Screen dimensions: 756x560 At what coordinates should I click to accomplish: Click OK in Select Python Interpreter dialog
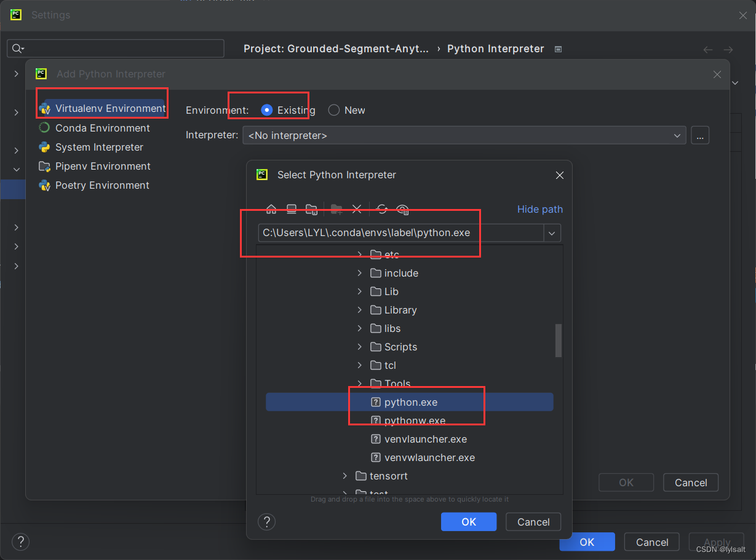click(469, 522)
